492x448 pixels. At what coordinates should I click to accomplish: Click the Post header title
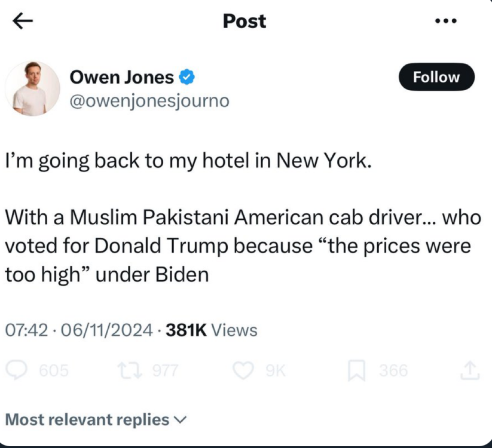point(244,22)
